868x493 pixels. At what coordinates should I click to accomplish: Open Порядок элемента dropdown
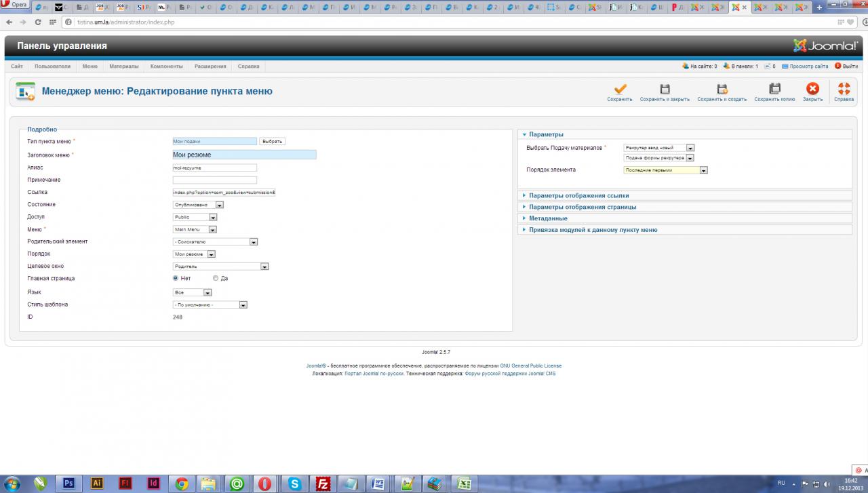pyautogui.click(x=665, y=170)
